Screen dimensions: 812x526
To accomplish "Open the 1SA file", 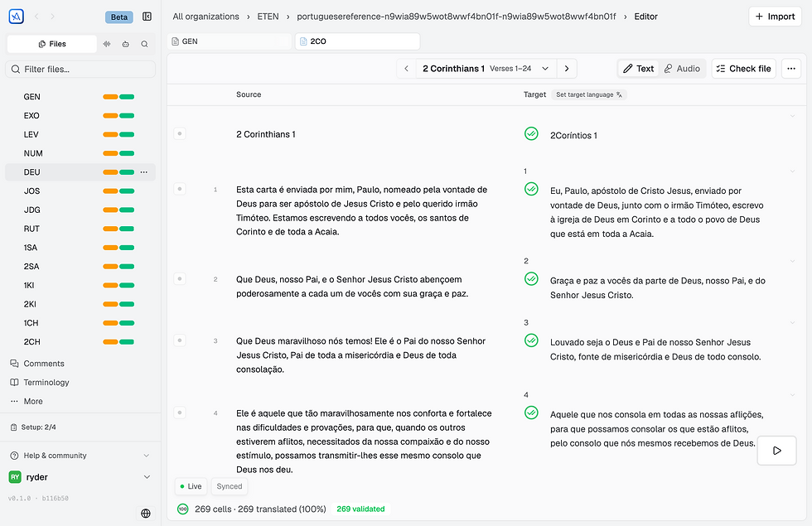I will [x=80, y=248].
